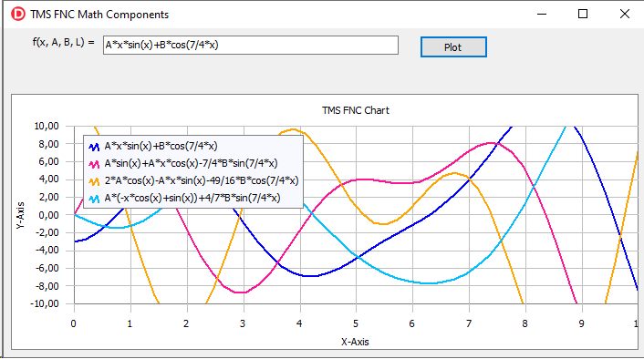Click the 8,00 value on the Y axis
This screenshot has width=644, height=359.
[x=49, y=144]
